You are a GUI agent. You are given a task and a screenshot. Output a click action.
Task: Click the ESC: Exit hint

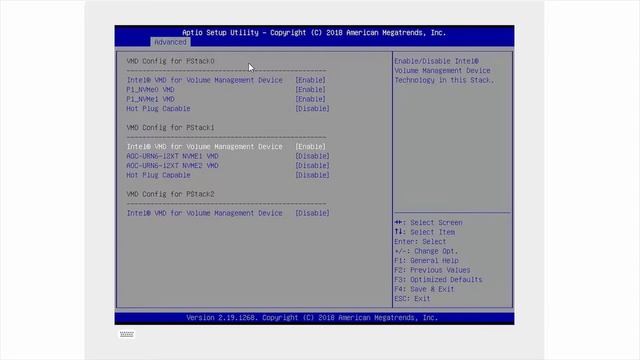tap(412, 299)
